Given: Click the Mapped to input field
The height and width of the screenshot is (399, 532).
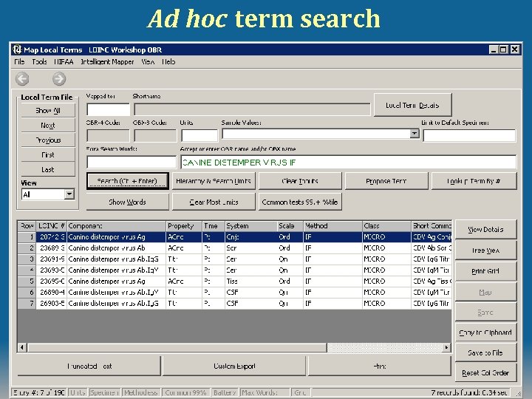Looking at the screenshot, I should [x=108, y=109].
